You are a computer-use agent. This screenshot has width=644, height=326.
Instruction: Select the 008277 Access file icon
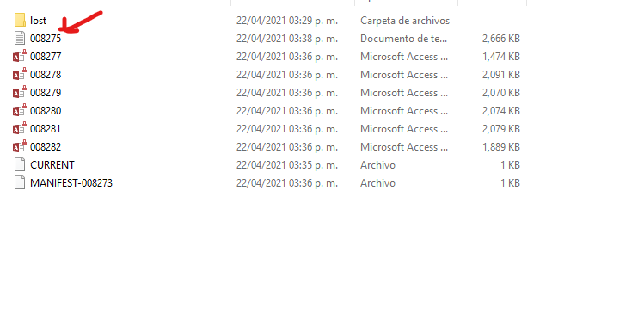point(20,56)
